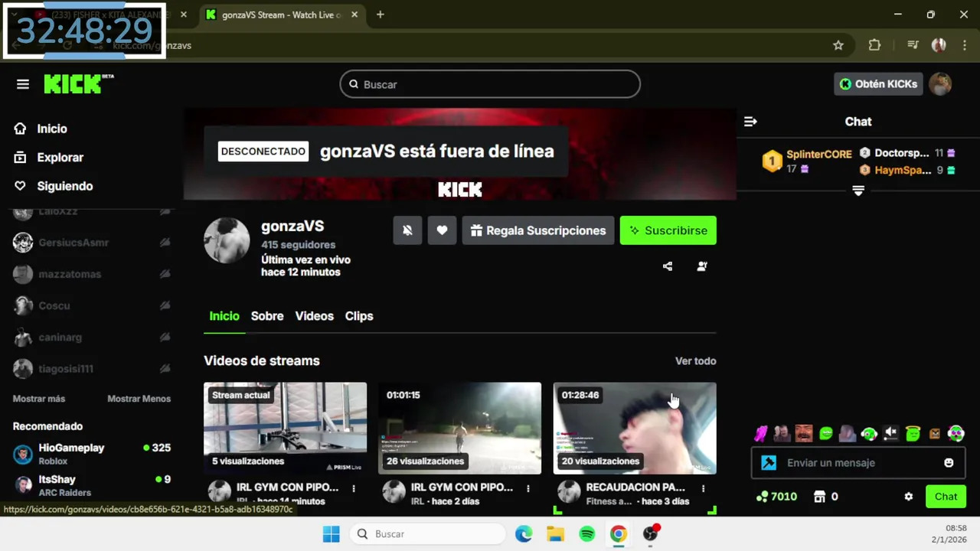Open the Coscu followed channel
Viewport: 980px width, 551px height.
pyautogui.click(x=92, y=305)
